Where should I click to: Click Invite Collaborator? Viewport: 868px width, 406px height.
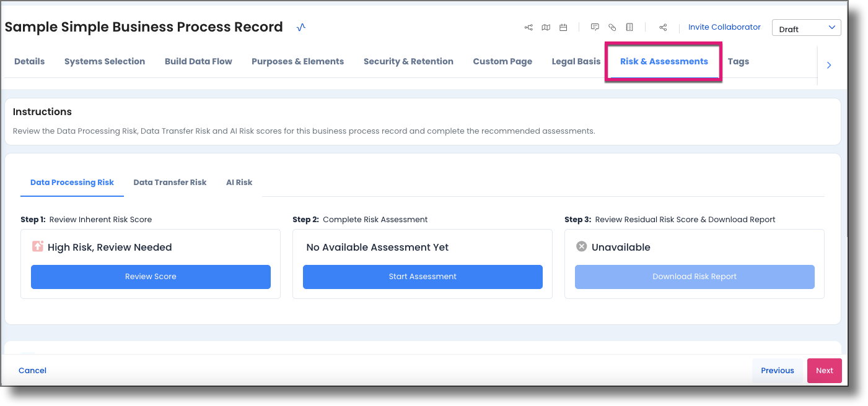pos(724,27)
